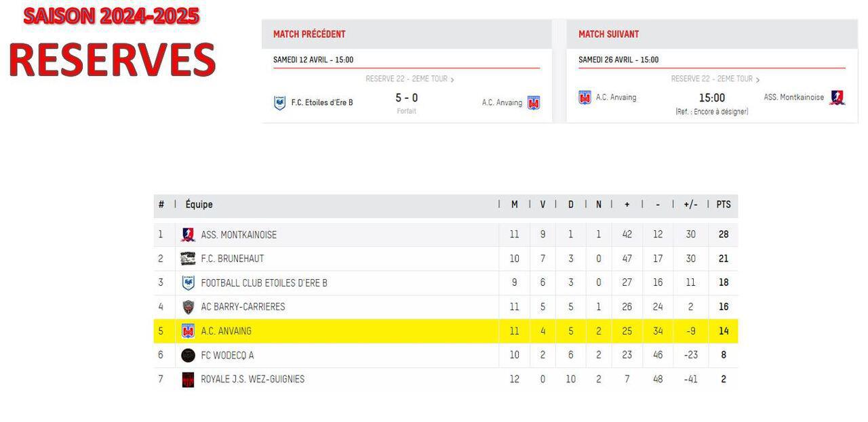
Task: Click the A.C. Anvaing logo in highlighted row
Action: point(188,331)
